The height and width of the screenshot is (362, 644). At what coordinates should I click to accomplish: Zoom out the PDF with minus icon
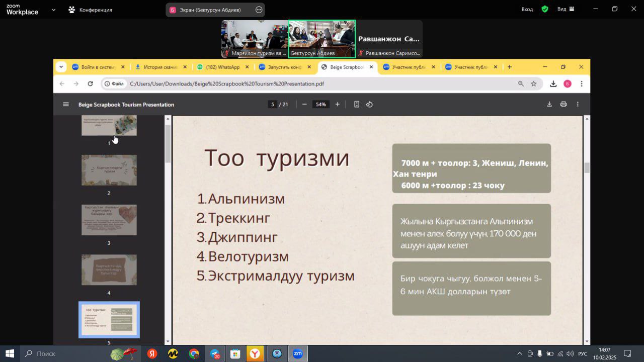pyautogui.click(x=304, y=104)
